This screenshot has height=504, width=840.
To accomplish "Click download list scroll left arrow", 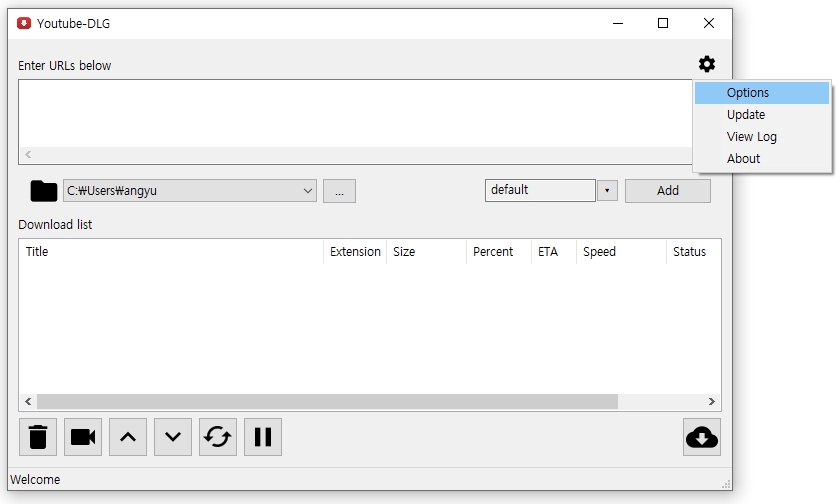I will tap(28, 401).
